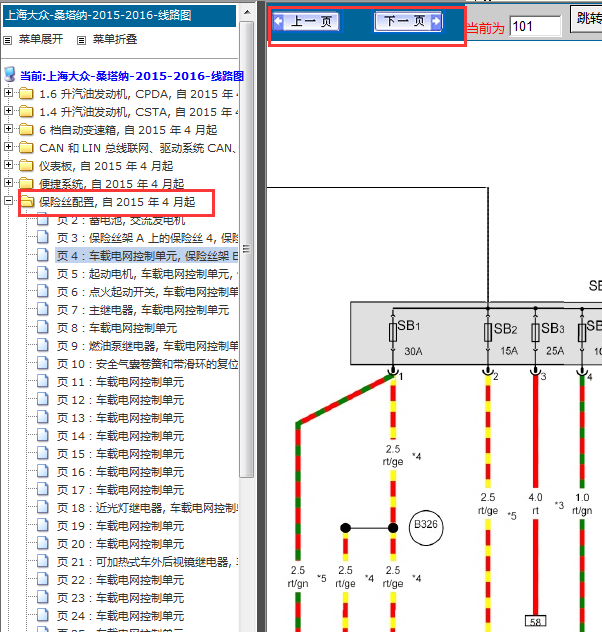Click page icon of 页 17 entry

tap(43, 489)
